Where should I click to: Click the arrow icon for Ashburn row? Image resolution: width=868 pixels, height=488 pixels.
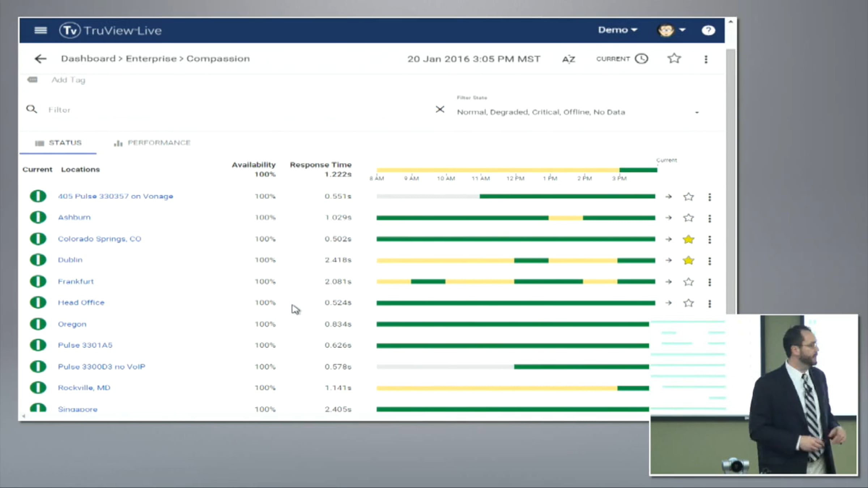pyautogui.click(x=668, y=218)
